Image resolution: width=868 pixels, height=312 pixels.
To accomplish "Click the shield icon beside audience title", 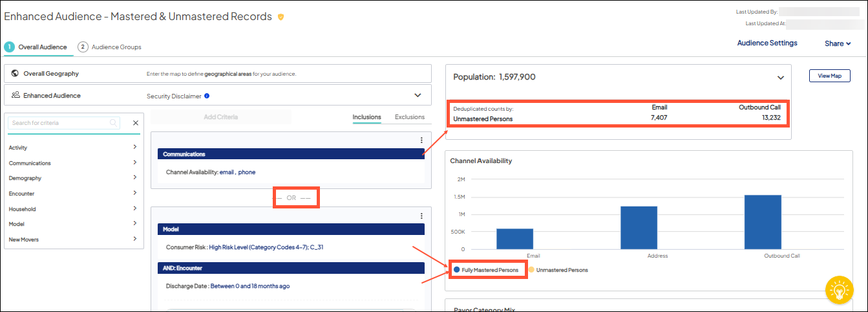I will click(x=281, y=17).
